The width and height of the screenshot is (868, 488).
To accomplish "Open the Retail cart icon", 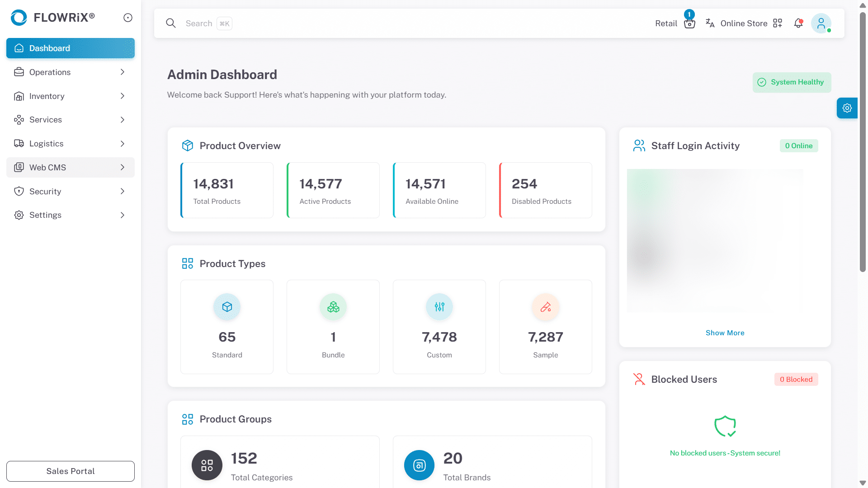I will [x=689, y=24].
